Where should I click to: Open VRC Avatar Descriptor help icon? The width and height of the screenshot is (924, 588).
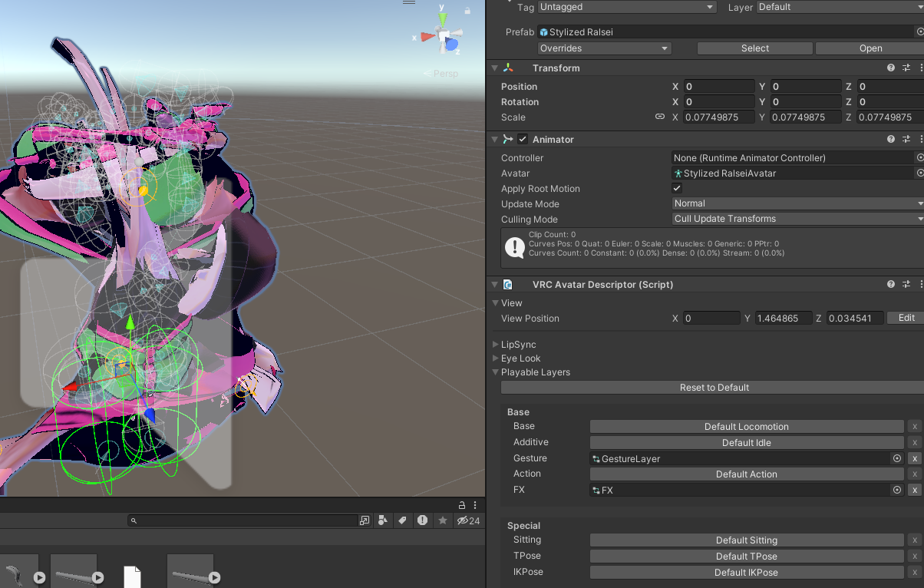(x=891, y=284)
